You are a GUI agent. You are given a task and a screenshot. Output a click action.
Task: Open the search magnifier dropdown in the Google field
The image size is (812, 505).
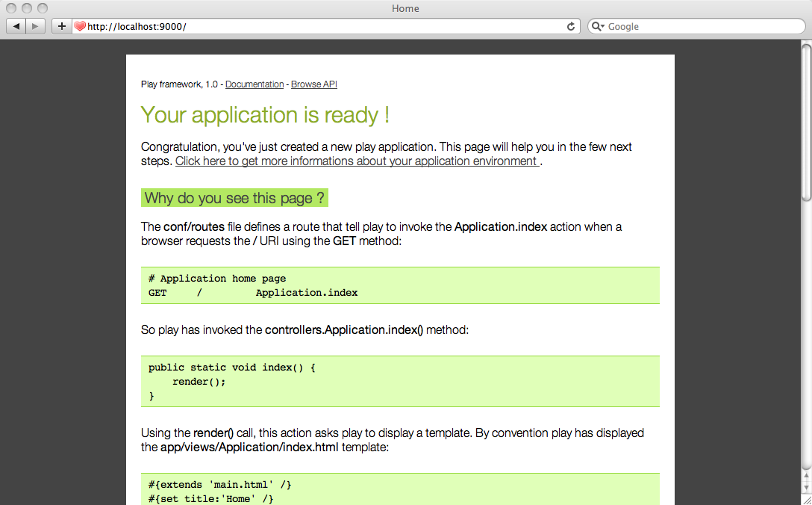598,26
